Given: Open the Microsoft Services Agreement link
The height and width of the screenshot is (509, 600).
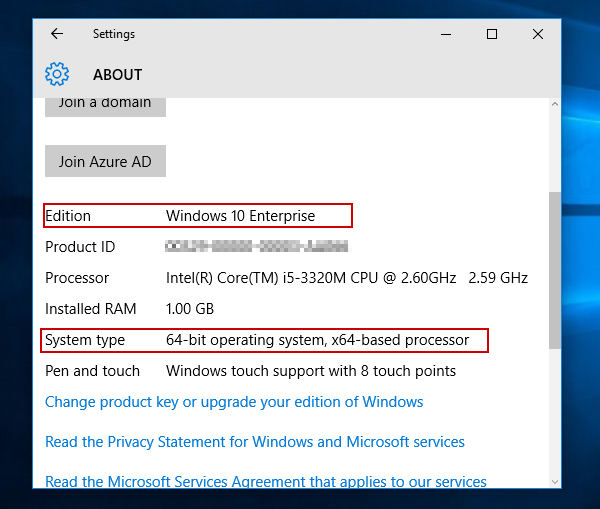Looking at the screenshot, I should 266,481.
